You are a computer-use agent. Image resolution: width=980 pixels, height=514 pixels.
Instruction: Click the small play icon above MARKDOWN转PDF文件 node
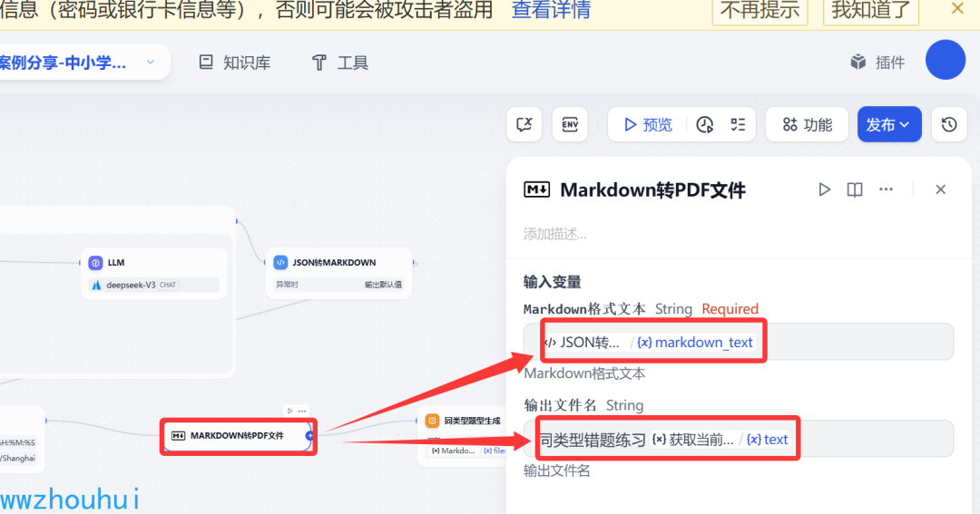pos(290,411)
